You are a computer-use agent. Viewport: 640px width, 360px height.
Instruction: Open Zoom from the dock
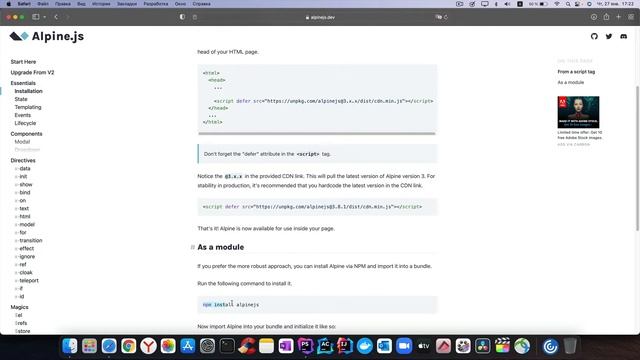click(404, 346)
